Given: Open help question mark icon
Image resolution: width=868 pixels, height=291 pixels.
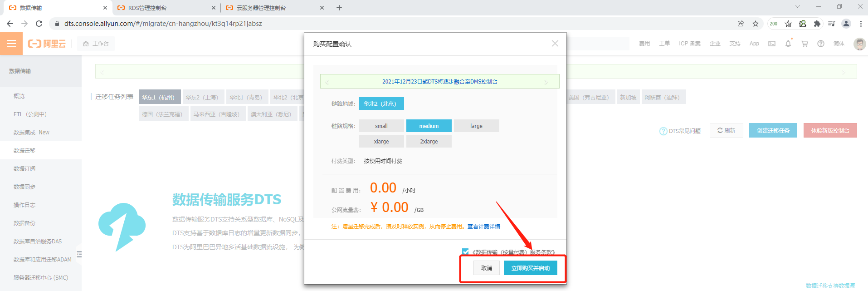Looking at the screenshot, I should (x=821, y=44).
